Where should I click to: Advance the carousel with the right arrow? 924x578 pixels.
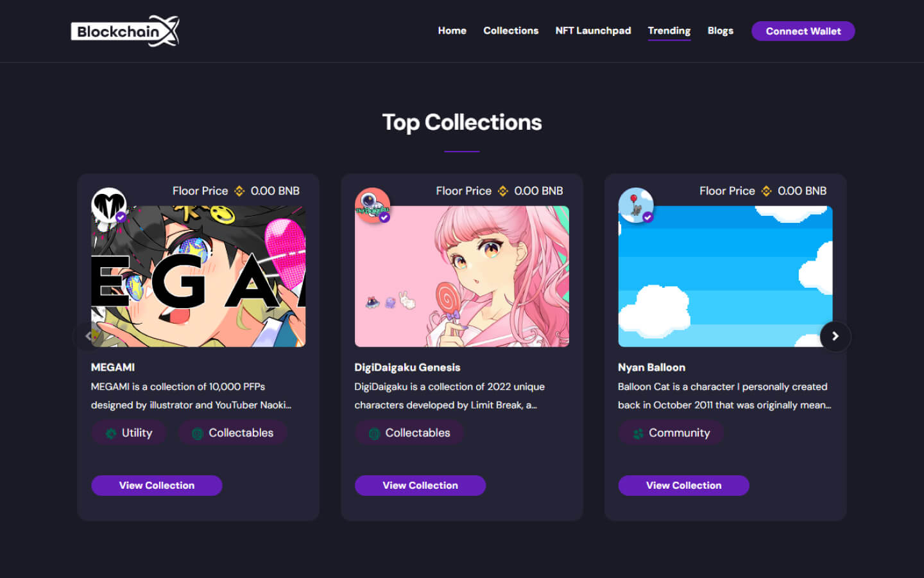[x=835, y=336]
